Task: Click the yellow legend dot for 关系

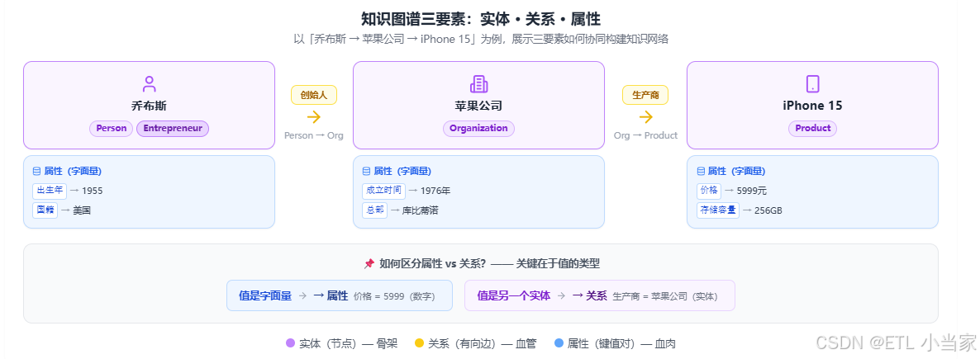Action: point(420,342)
